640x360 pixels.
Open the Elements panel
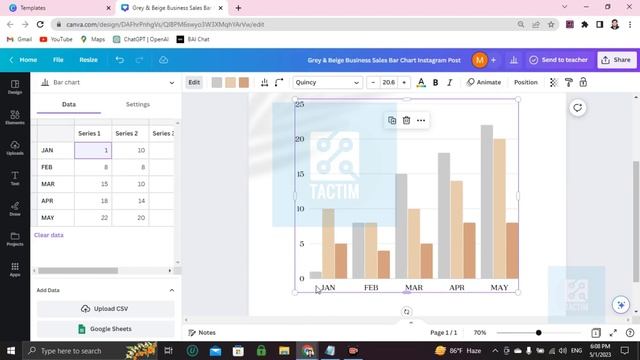15,117
